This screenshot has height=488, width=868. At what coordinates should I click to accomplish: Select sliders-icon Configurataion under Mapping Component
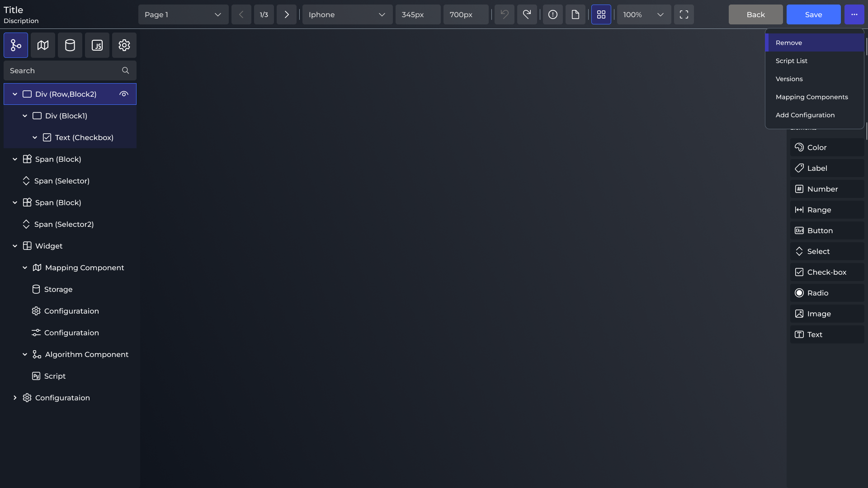point(70,333)
